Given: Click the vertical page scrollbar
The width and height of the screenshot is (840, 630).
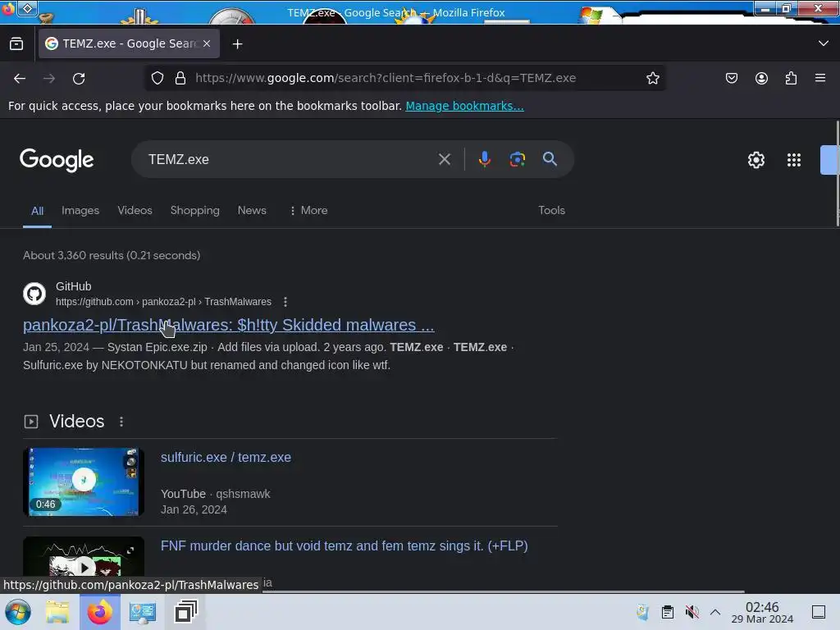Looking at the screenshot, I should pyautogui.click(x=838, y=174).
